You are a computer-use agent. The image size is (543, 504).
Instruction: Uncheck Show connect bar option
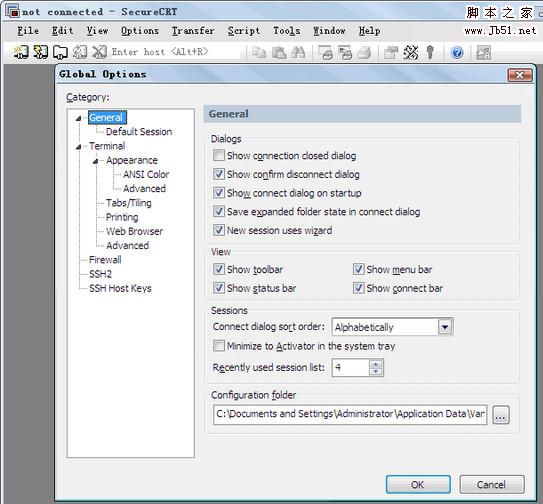coord(358,288)
